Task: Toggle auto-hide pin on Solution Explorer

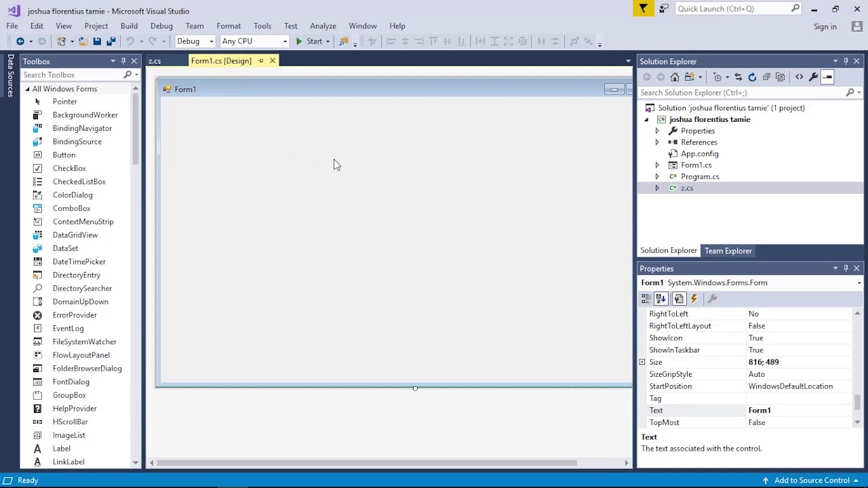Action: (x=846, y=61)
